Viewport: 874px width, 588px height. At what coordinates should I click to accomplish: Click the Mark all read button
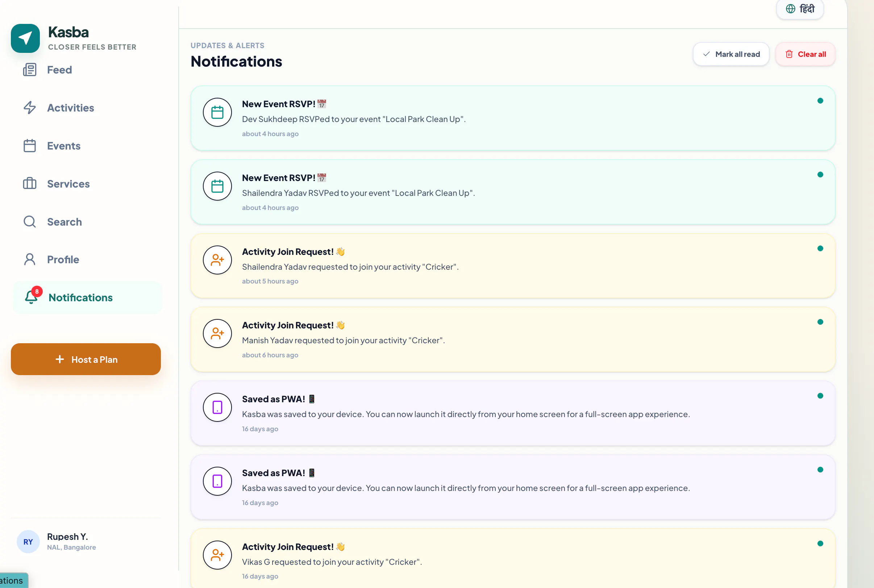[x=731, y=54]
